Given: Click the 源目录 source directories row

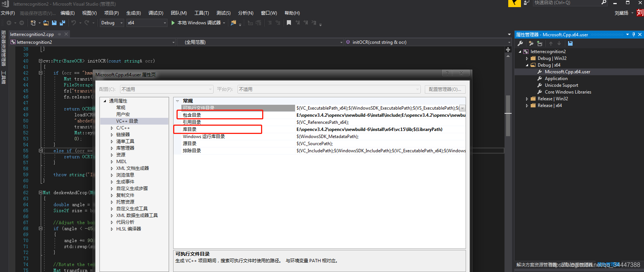Looking at the screenshot, I should click(320, 144).
